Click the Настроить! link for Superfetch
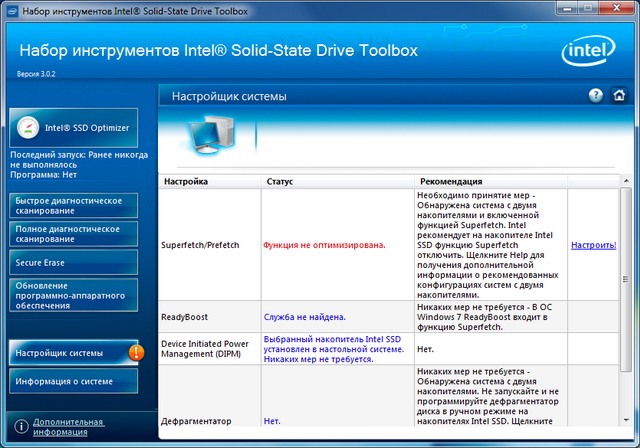 pos(593,245)
